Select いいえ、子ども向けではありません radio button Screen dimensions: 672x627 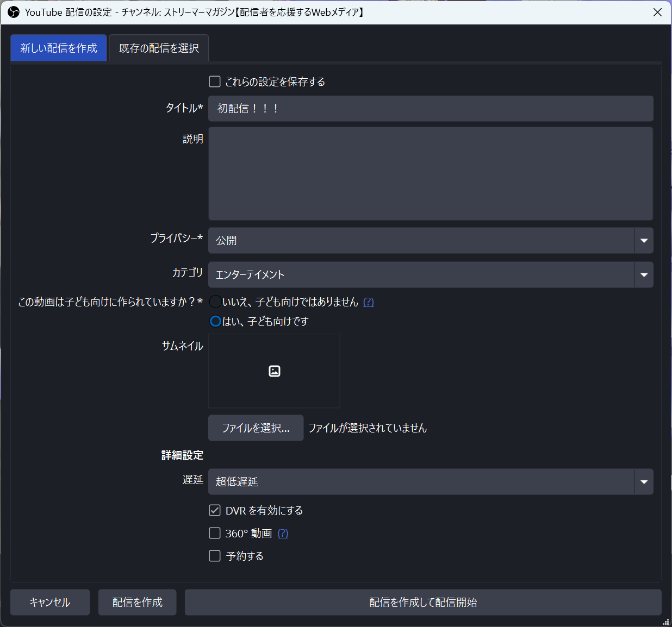[215, 302]
